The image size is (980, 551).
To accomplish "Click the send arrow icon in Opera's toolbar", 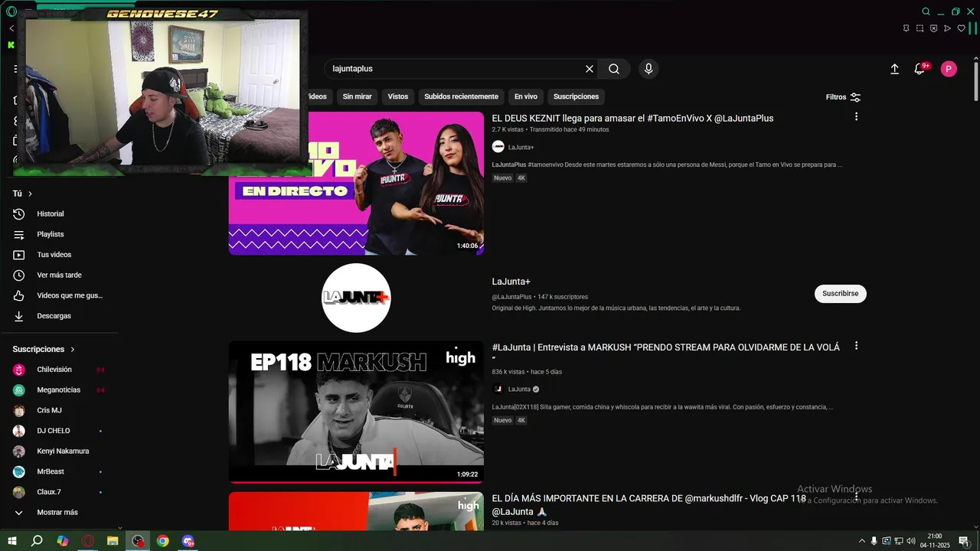I will [x=947, y=28].
